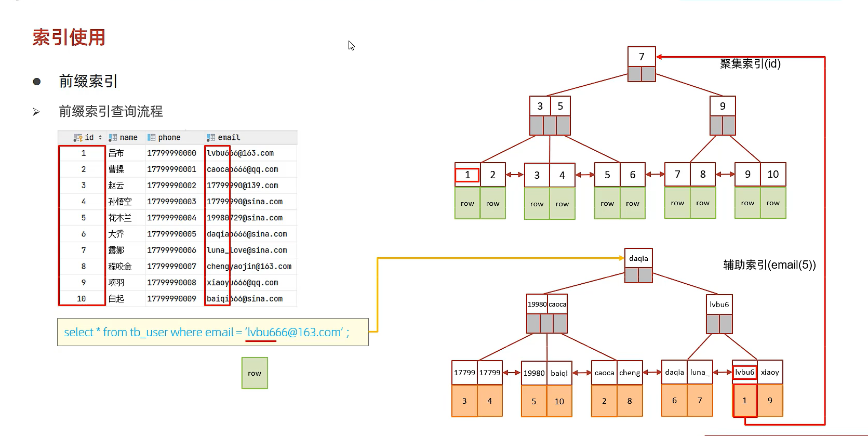Select email cell xiaoyu666@qq.com

pos(243,283)
